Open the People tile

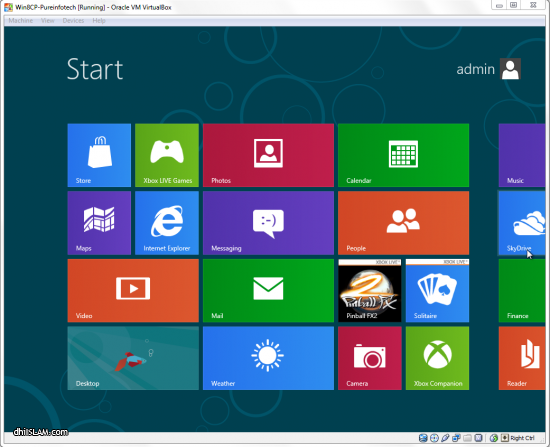click(403, 223)
